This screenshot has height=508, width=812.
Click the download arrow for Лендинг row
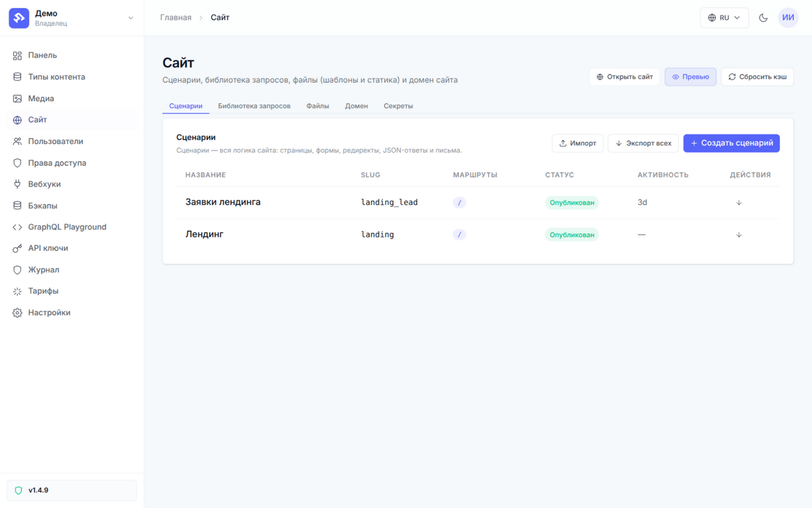click(739, 235)
